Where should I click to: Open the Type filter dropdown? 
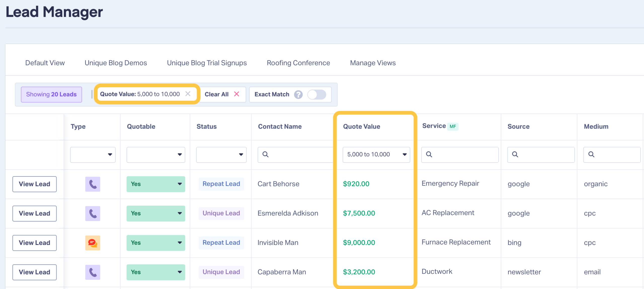tap(93, 155)
